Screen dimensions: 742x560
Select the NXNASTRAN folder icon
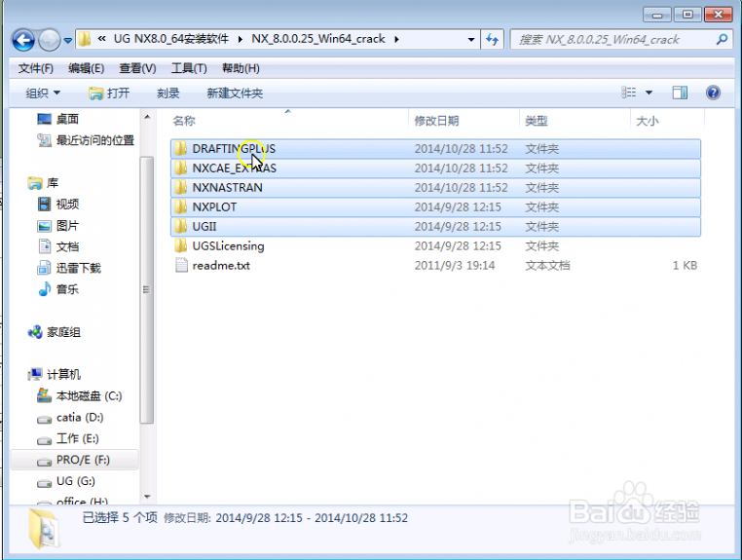[x=180, y=187]
